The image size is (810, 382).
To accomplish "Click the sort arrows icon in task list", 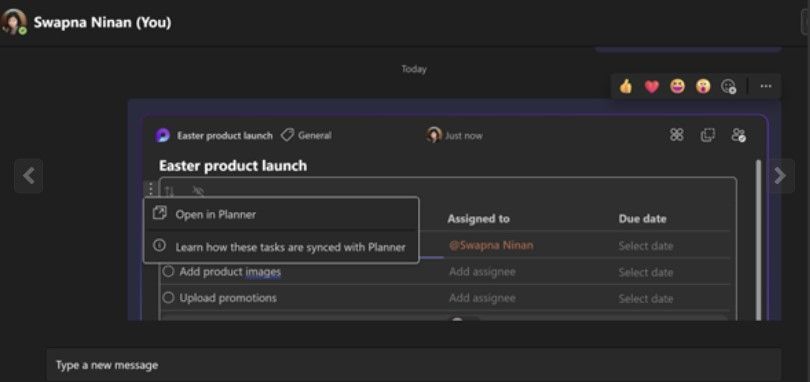I will click(x=169, y=192).
